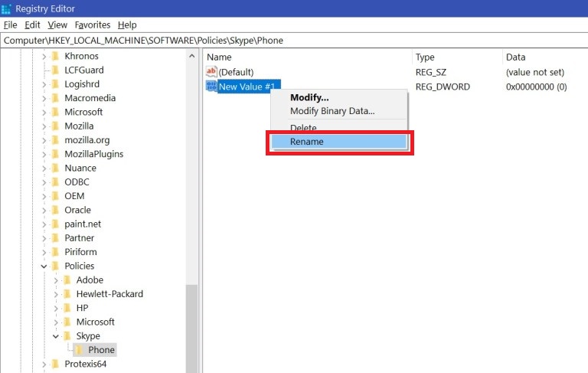Viewport: 588px width, 373px height.
Task: Click the tree pane scroll-up arrow
Action: [192, 56]
